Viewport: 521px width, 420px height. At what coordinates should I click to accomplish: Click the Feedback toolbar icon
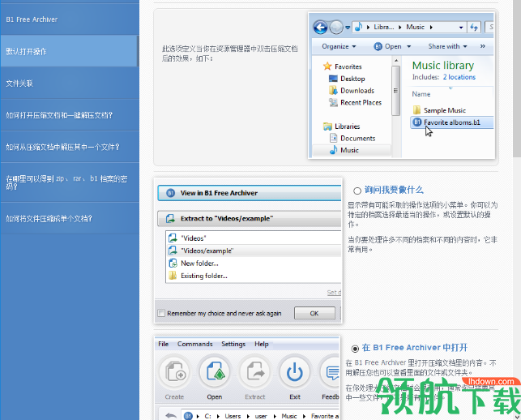click(x=331, y=372)
